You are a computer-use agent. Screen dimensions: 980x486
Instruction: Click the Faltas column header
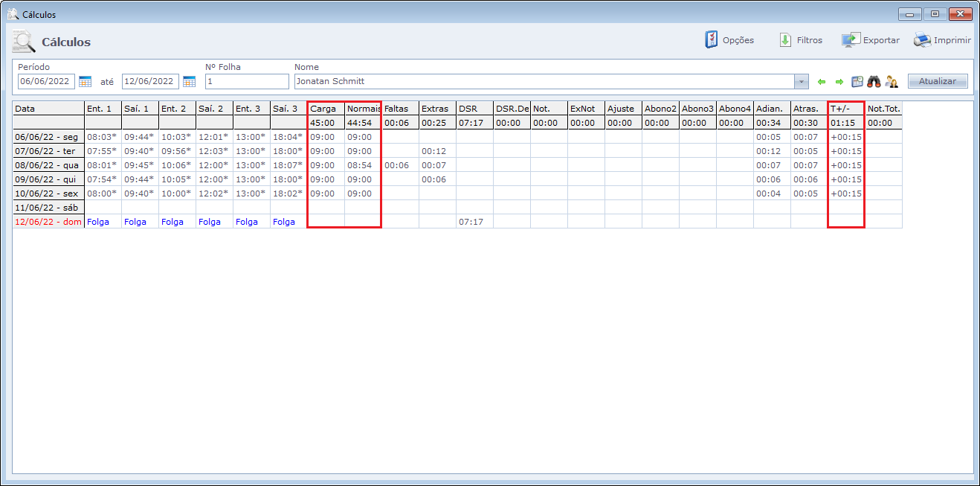(399, 109)
